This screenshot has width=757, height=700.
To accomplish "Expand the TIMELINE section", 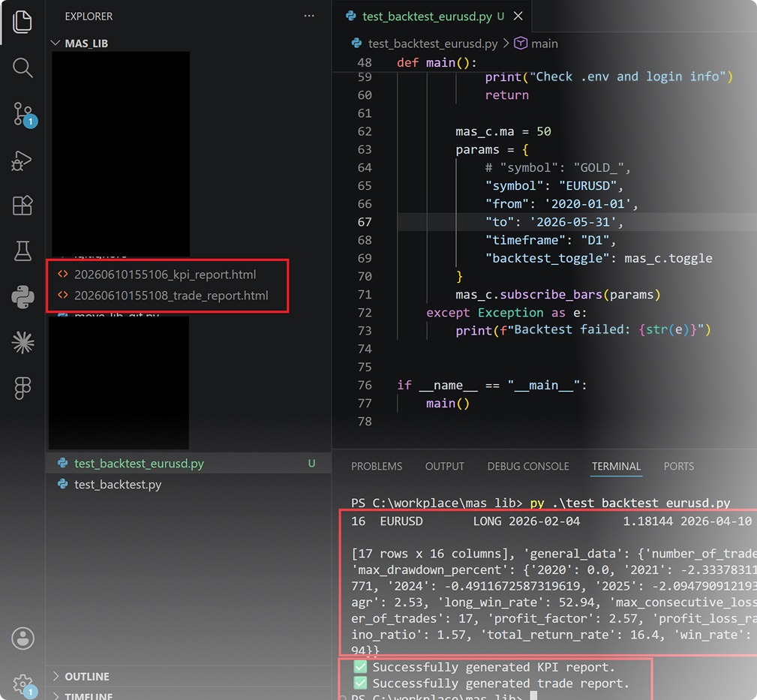I will 89,695.
